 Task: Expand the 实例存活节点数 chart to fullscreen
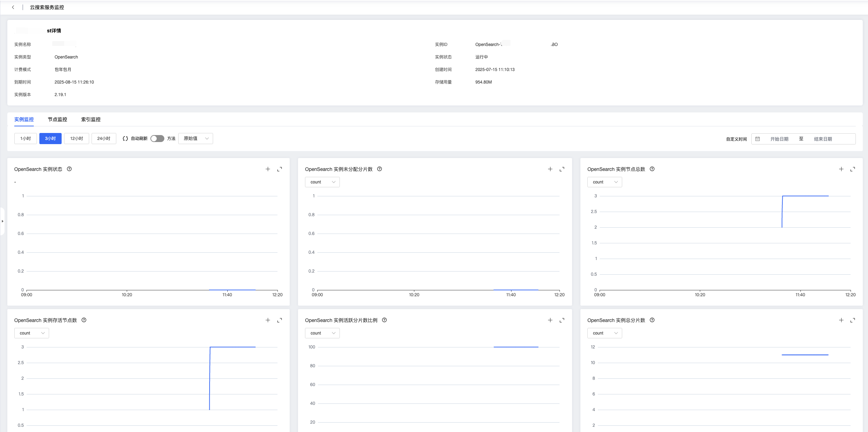point(280,320)
